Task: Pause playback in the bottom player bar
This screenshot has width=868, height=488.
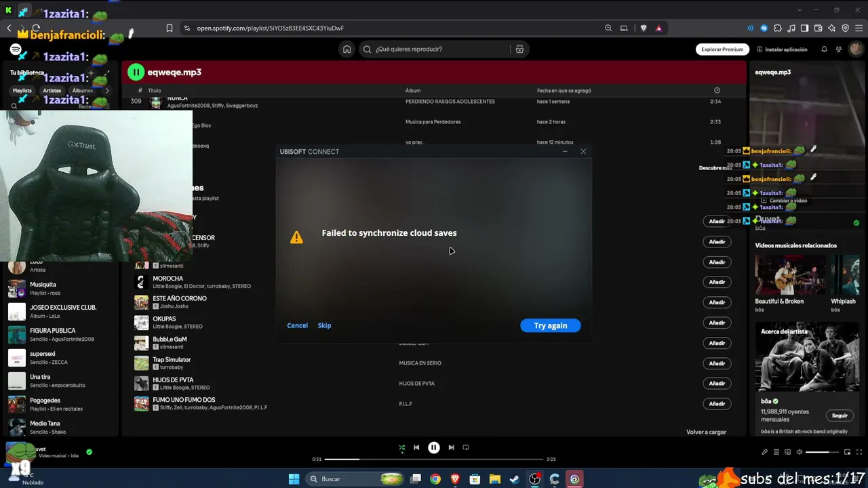Action: pos(434,447)
